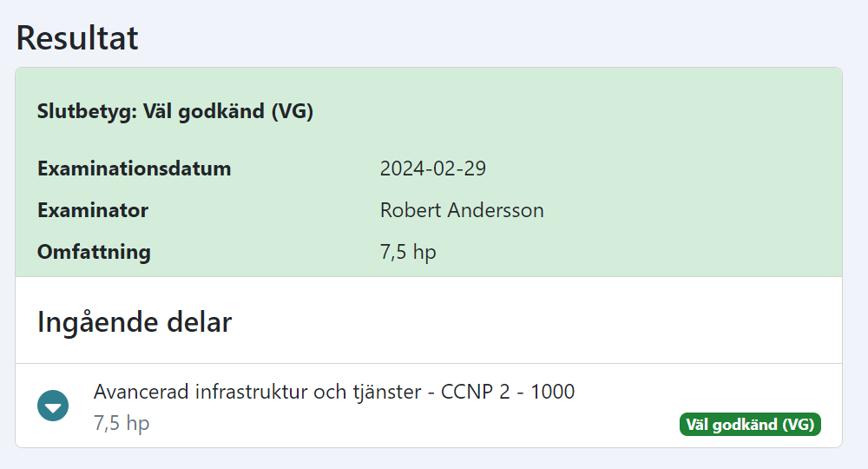Click the Omfattning label
This screenshot has height=469, width=868.
point(94,252)
